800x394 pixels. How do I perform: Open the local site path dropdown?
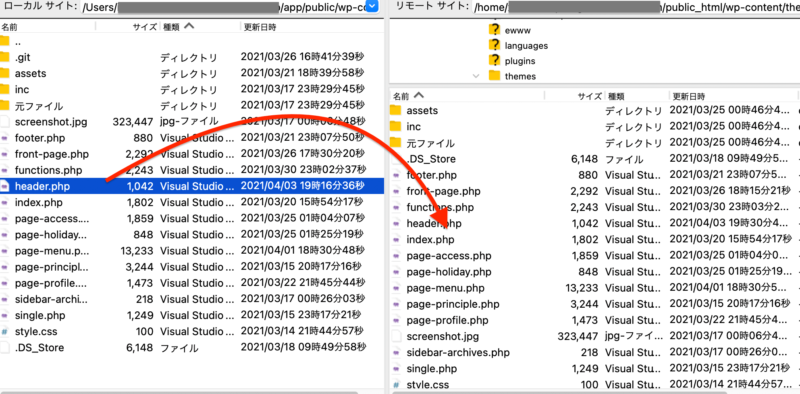pyautogui.click(x=373, y=6)
